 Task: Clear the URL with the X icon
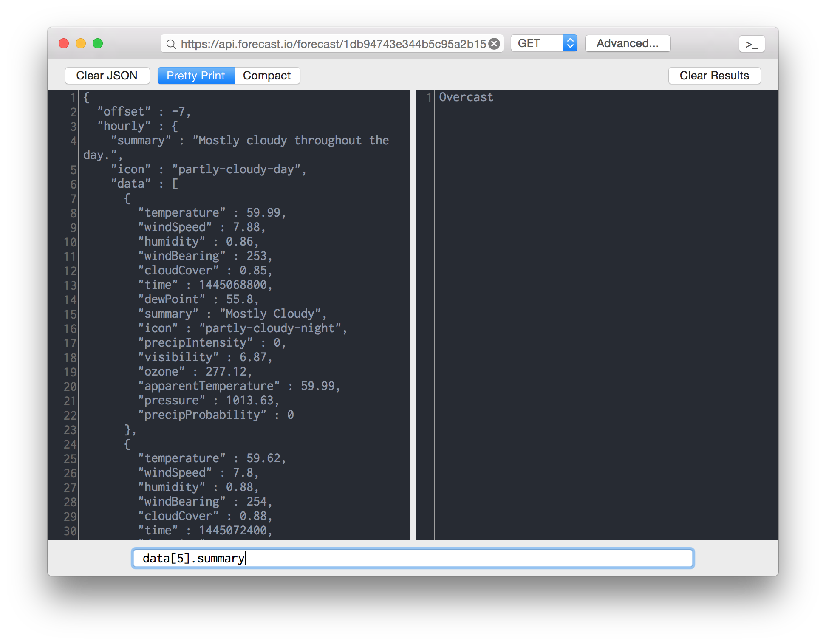tap(494, 44)
